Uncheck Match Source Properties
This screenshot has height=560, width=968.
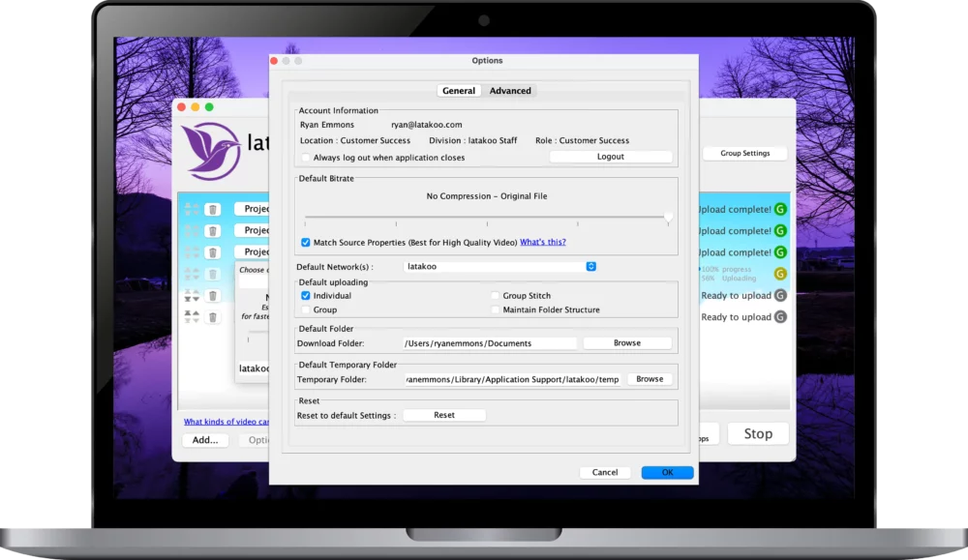tap(306, 243)
